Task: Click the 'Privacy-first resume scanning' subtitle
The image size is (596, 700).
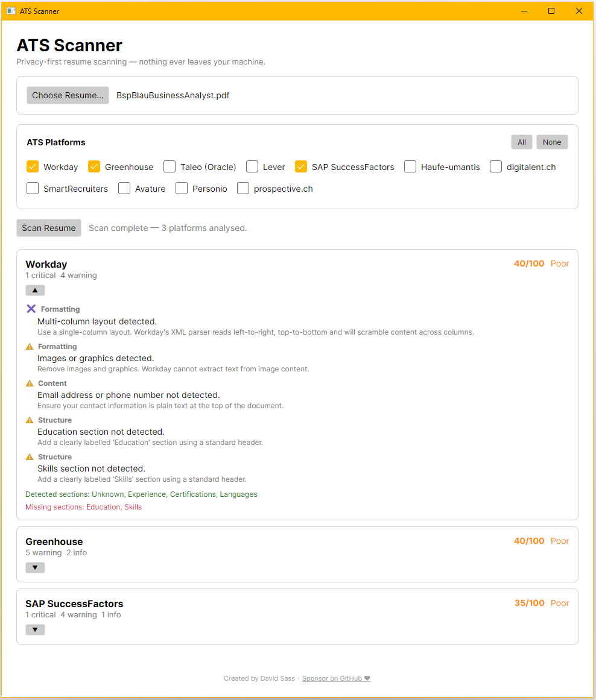Action: point(141,61)
